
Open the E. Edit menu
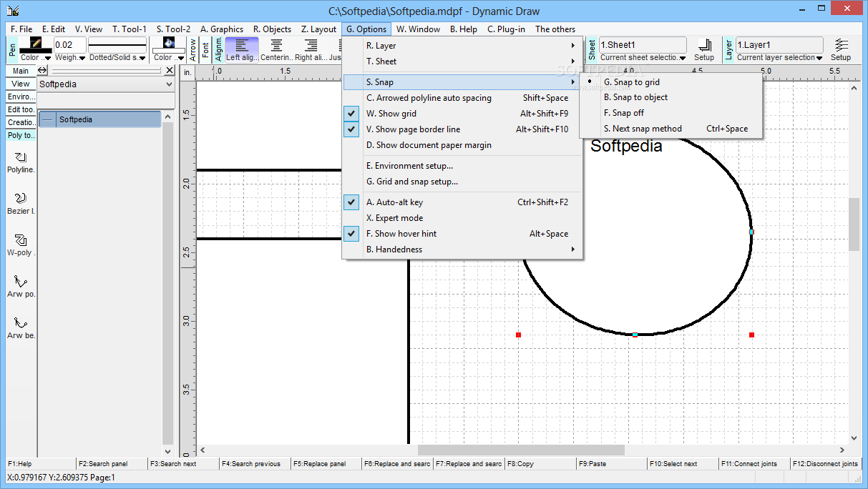53,29
